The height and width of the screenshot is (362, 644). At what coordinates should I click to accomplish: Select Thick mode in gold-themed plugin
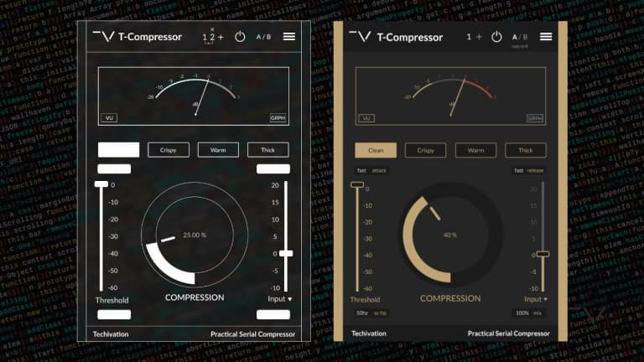tap(525, 150)
